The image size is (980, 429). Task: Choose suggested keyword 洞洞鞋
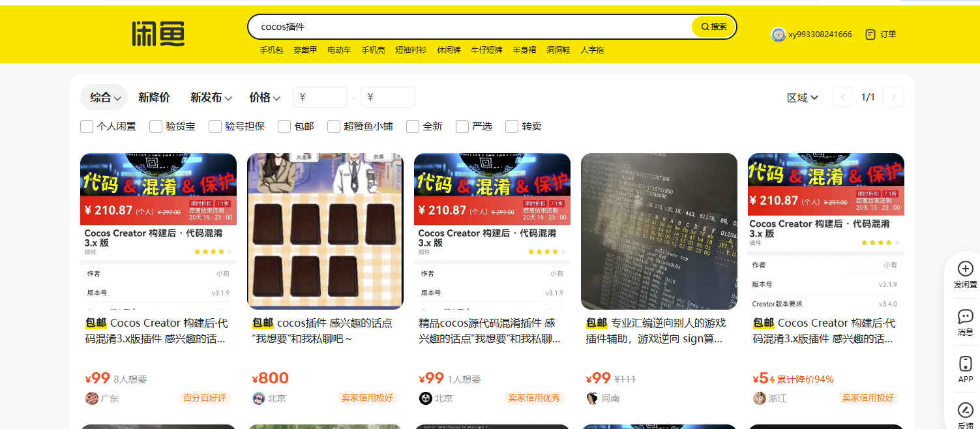pos(558,50)
